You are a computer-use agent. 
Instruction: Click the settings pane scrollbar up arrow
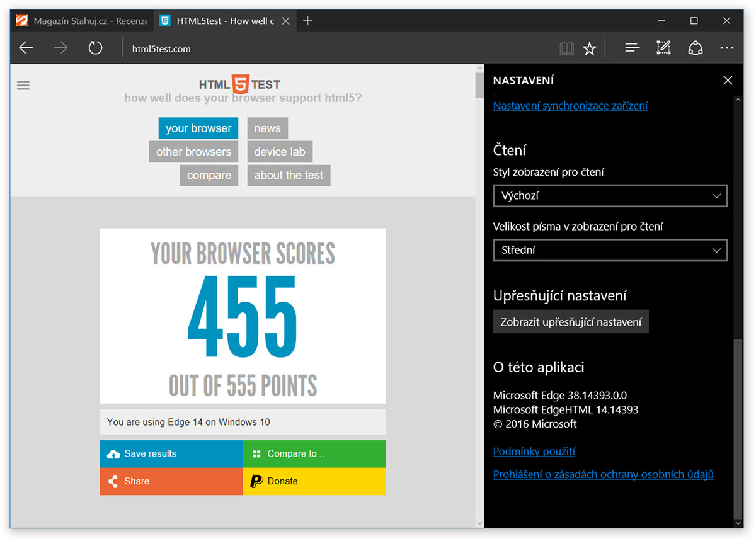point(739,100)
